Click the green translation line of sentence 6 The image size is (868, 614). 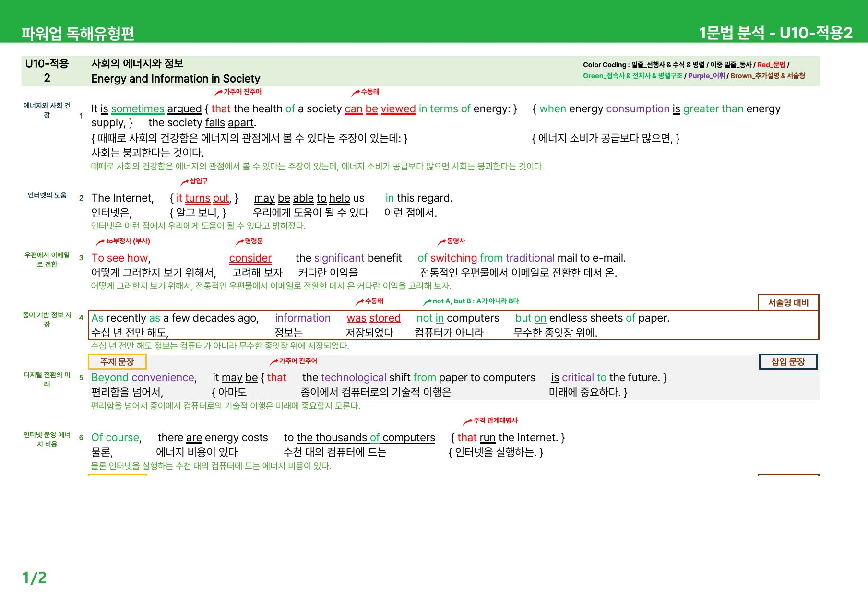(x=211, y=466)
